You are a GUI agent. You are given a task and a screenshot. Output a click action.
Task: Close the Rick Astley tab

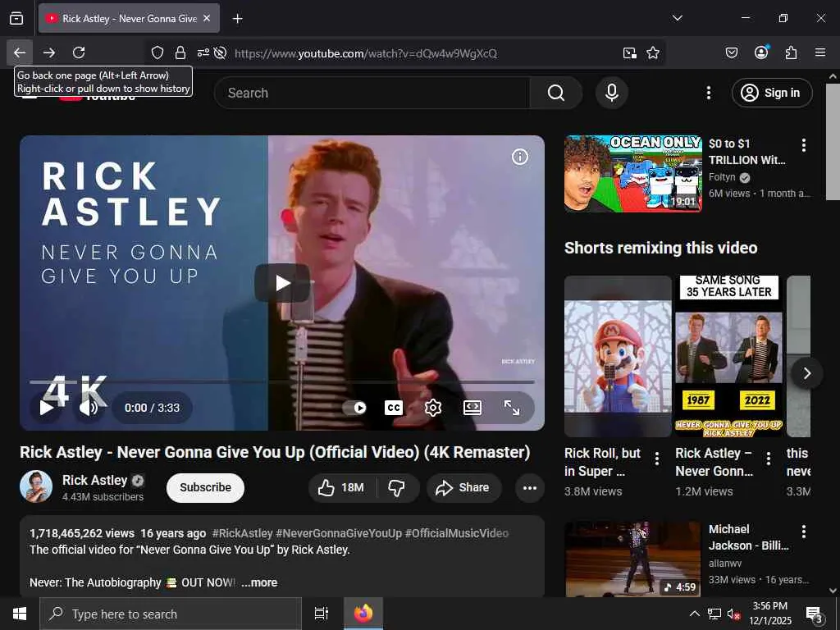[207, 18]
